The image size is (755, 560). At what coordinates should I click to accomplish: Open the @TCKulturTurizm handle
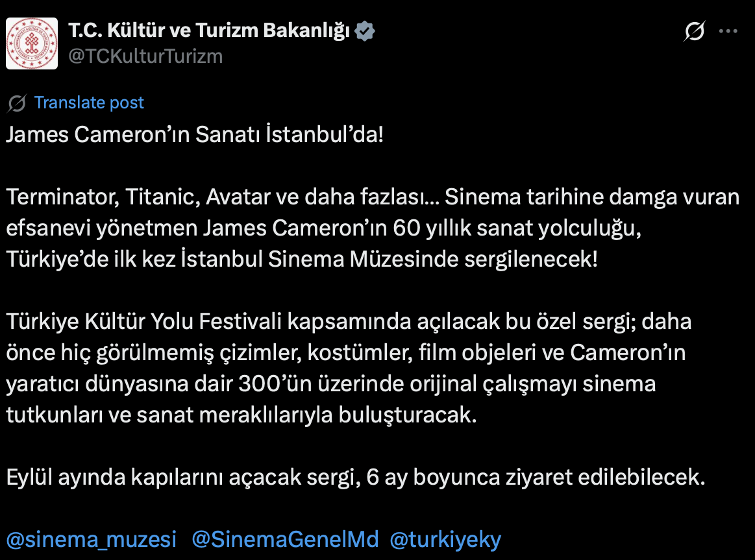tap(145, 56)
